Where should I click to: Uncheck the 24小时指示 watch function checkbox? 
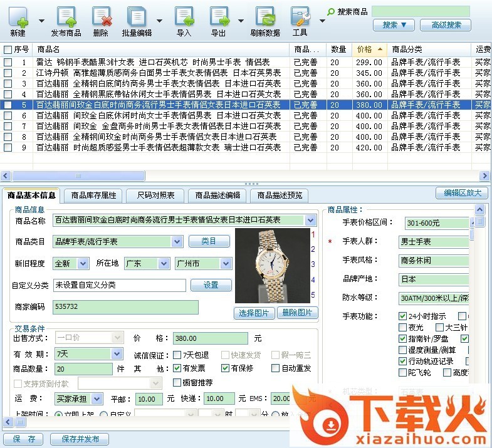(403, 316)
